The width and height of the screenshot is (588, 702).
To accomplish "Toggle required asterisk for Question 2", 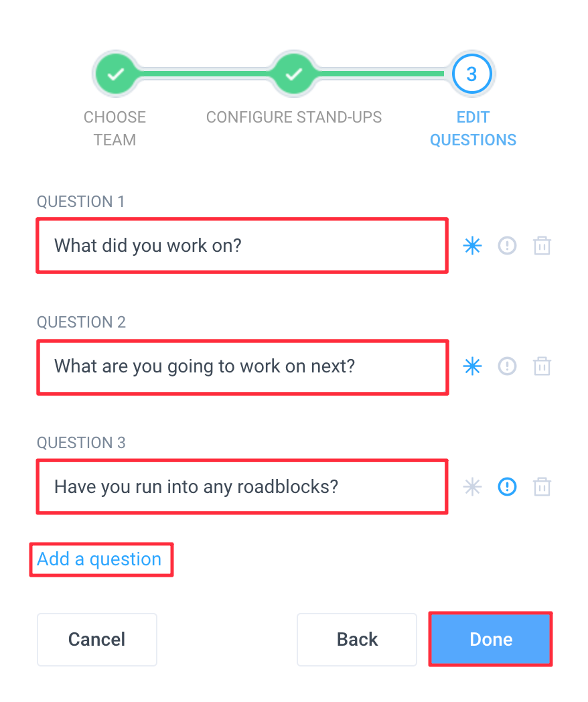I will 472,366.
